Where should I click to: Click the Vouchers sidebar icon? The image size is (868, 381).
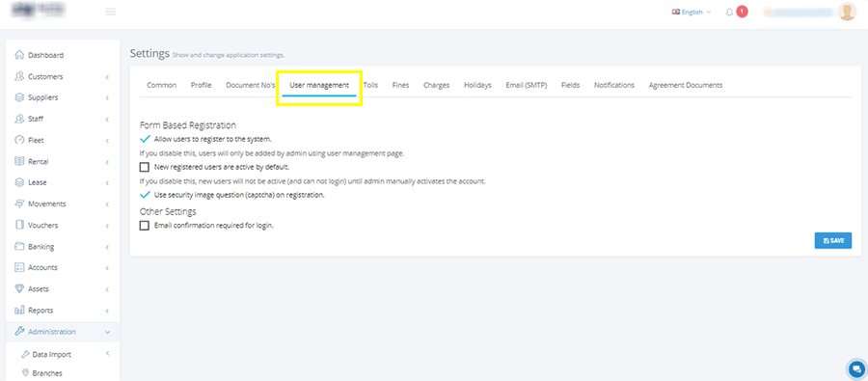tap(19, 226)
